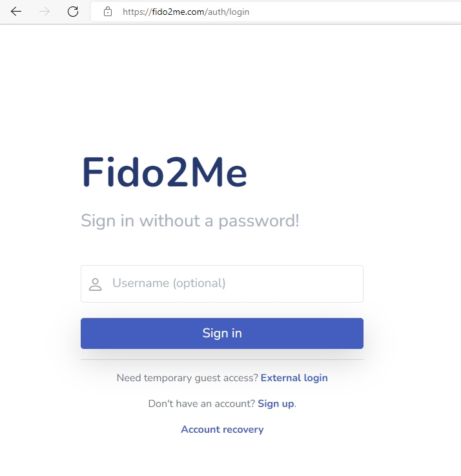Viewport: 461px width, 476px height.
Task: Click empty address bar space right of URL
Action: (x=355, y=12)
